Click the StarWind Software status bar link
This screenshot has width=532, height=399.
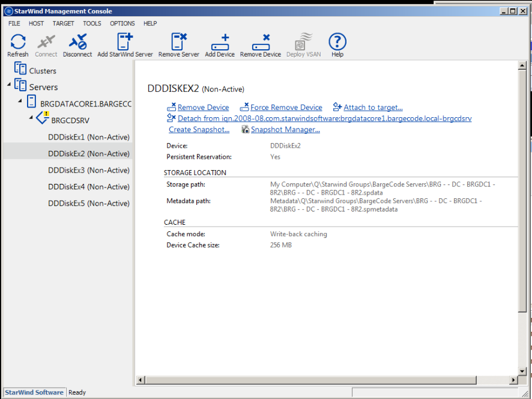[x=34, y=392]
